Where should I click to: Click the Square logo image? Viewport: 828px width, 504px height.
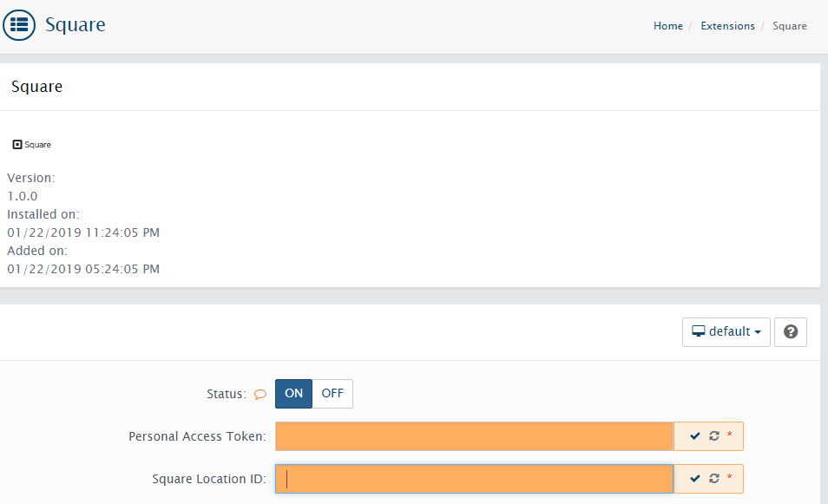coord(32,145)
